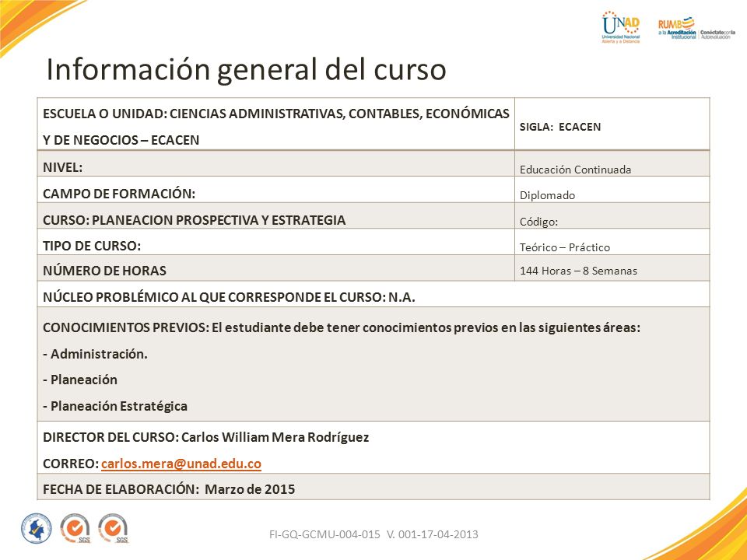Image resolution: width=747 pixels, height=560 pixels.
Task: Select the 'CAMPO DE FORMACIÓN:' label
Action: [119, 194]
